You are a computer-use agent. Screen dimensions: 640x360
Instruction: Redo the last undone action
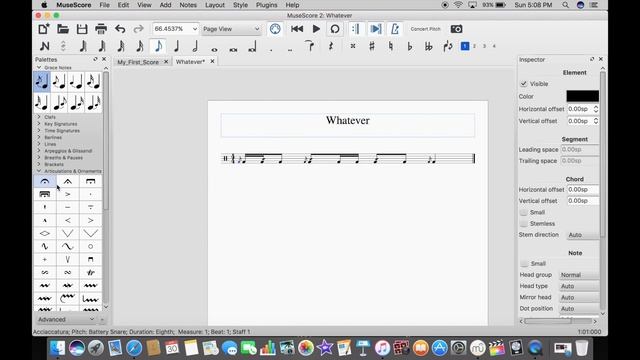(139, 29)
